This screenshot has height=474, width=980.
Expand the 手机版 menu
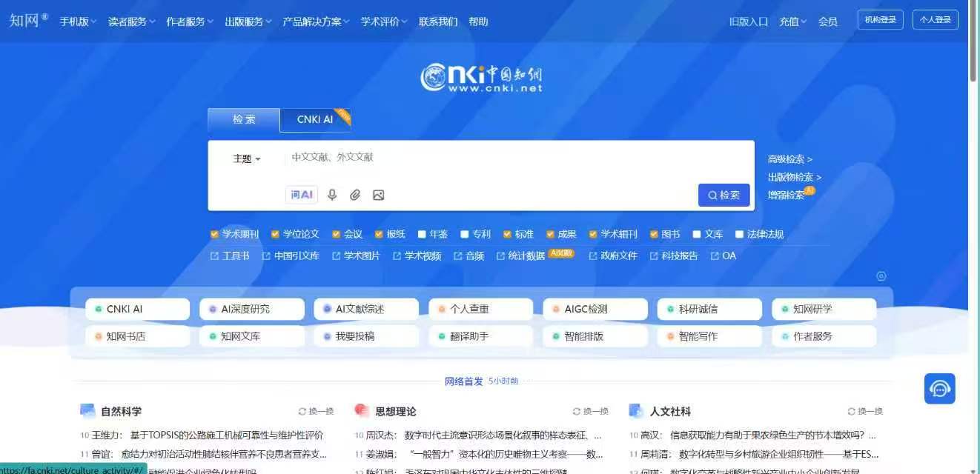pos(78,21)
